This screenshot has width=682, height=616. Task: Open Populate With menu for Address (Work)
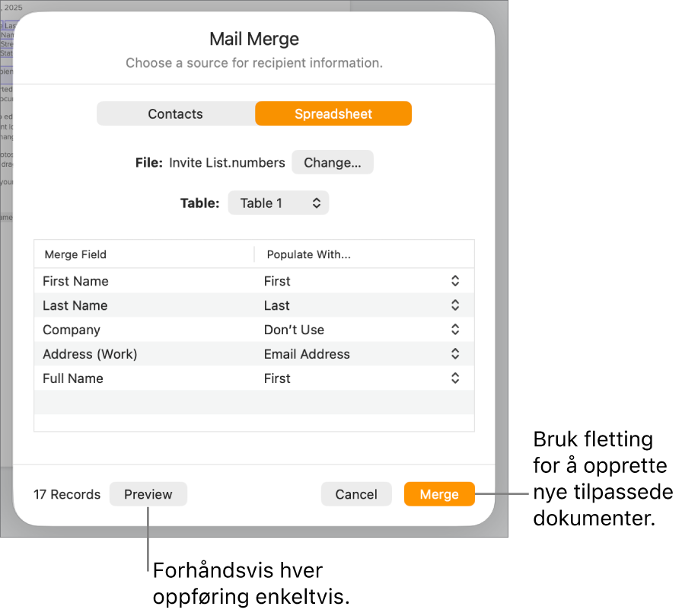click(x=455, y=354)
